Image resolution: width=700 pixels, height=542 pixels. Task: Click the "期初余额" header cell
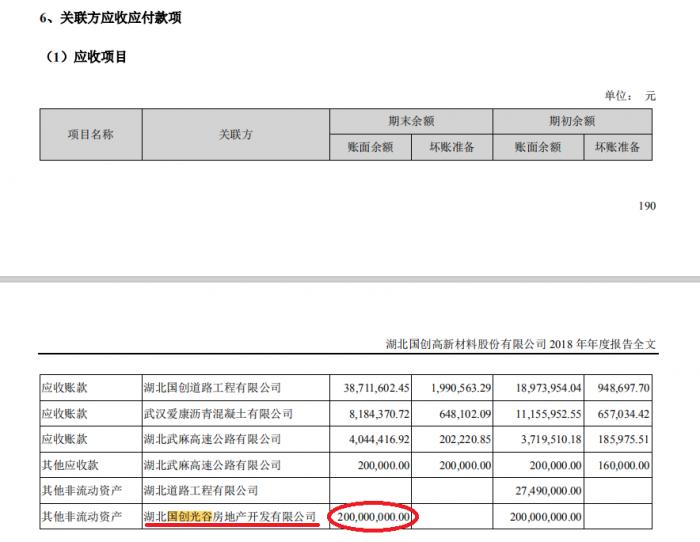click(572, 121)
